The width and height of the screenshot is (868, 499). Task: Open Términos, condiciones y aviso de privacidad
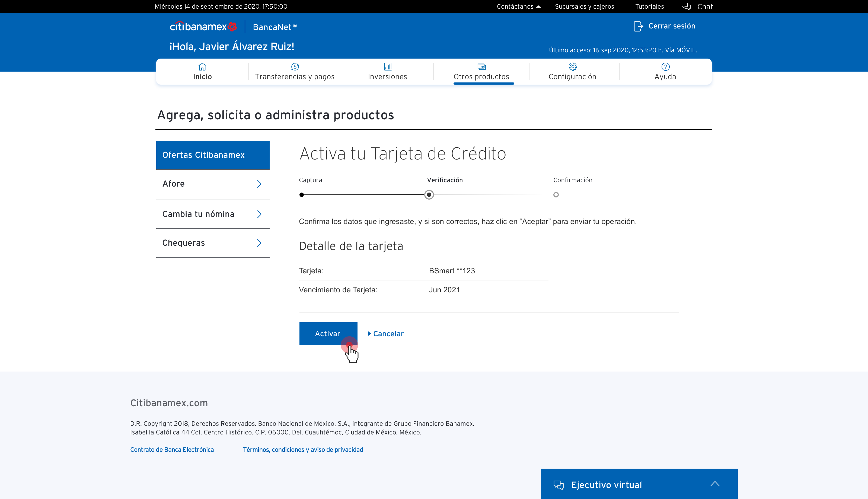303,450
